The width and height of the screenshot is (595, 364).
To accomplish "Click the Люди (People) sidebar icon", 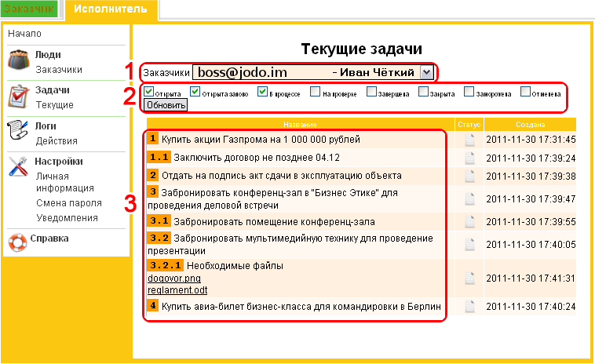I will [19, 61].
